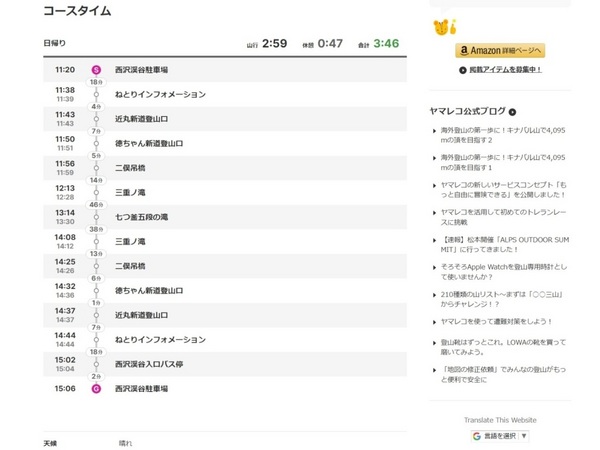The width and height of the screenshot is (600, 450).
Task: Click the play icon beside 掲載アイテムを募集中
Action: click(x=463, y=70)
